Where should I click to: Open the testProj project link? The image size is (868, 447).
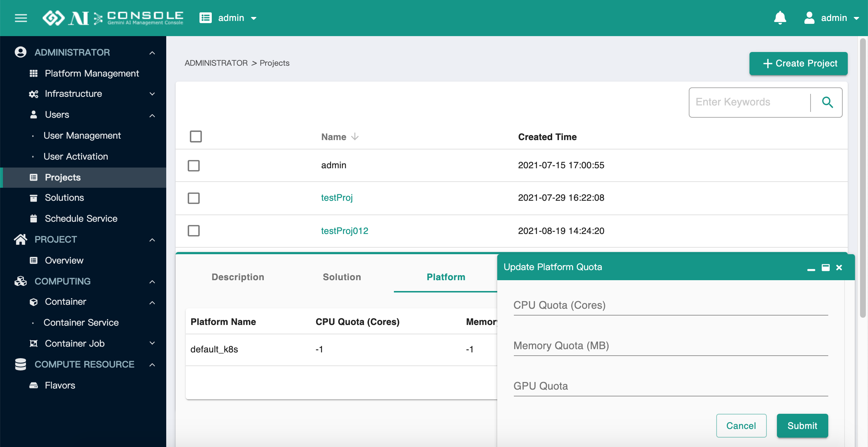(x=337, y=198)
